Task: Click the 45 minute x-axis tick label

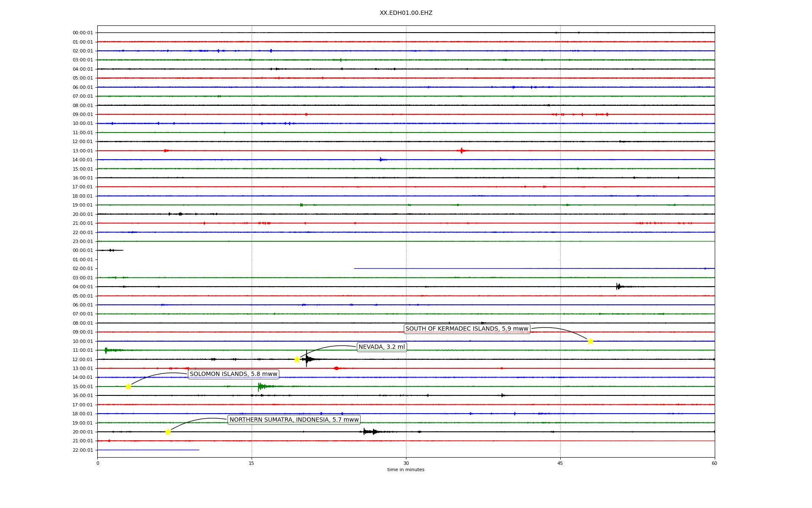Action: [x=560, y=463]
